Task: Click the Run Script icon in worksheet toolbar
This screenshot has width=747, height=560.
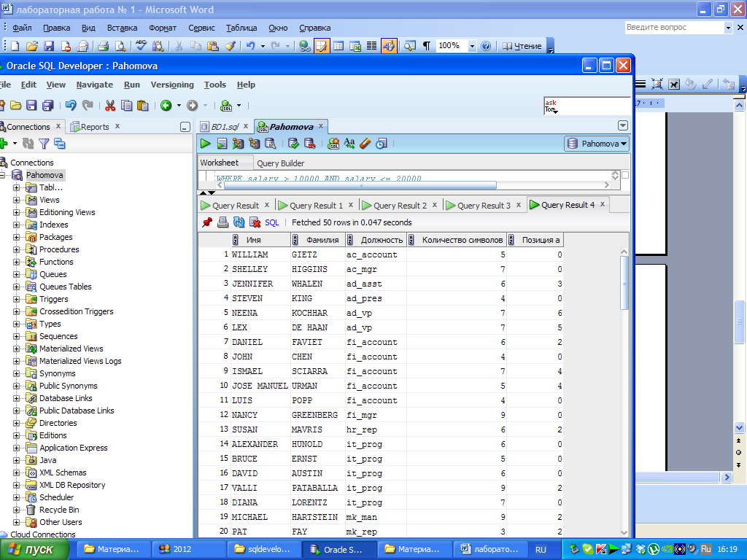Action: (222, 144)
